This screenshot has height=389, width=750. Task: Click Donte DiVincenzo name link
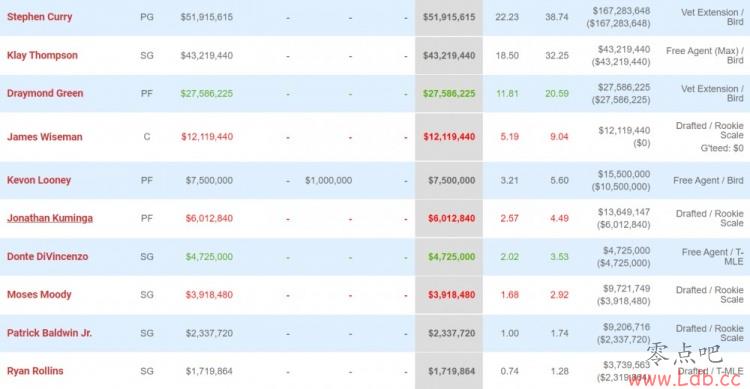[47, 256]
